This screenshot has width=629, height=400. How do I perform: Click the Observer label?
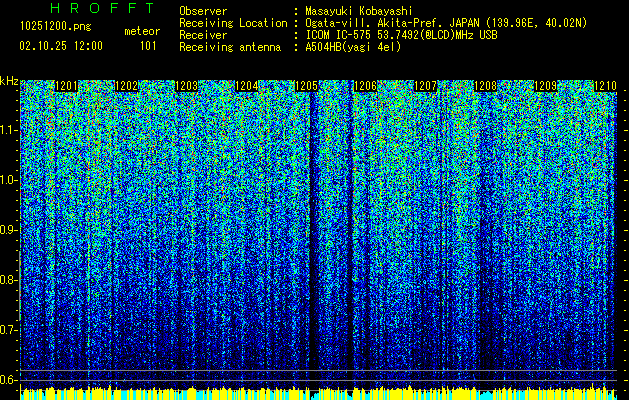click(x=203, y=11)
